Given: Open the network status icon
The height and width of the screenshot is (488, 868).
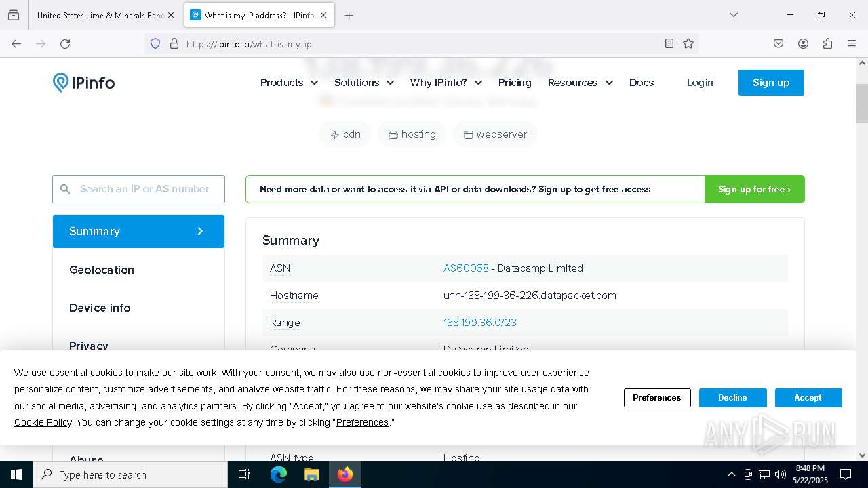Looking at the screenshot, I should (x=764, y=474).
